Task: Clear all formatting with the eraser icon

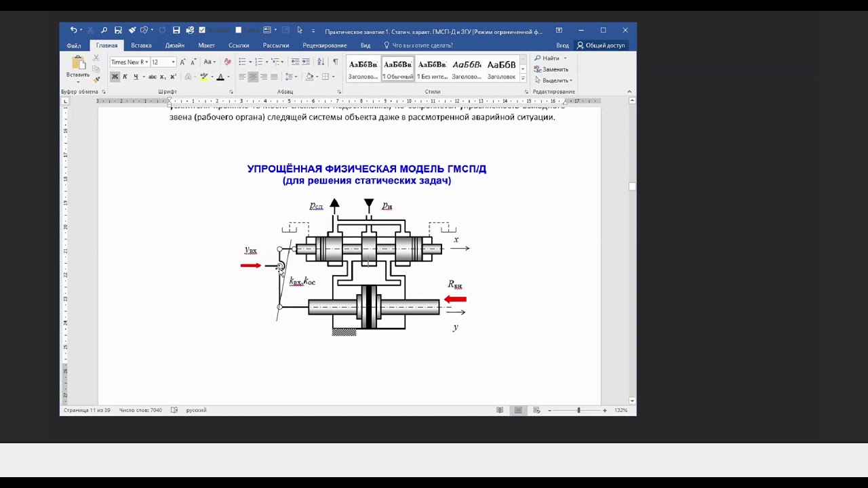Action: (228, 62)
